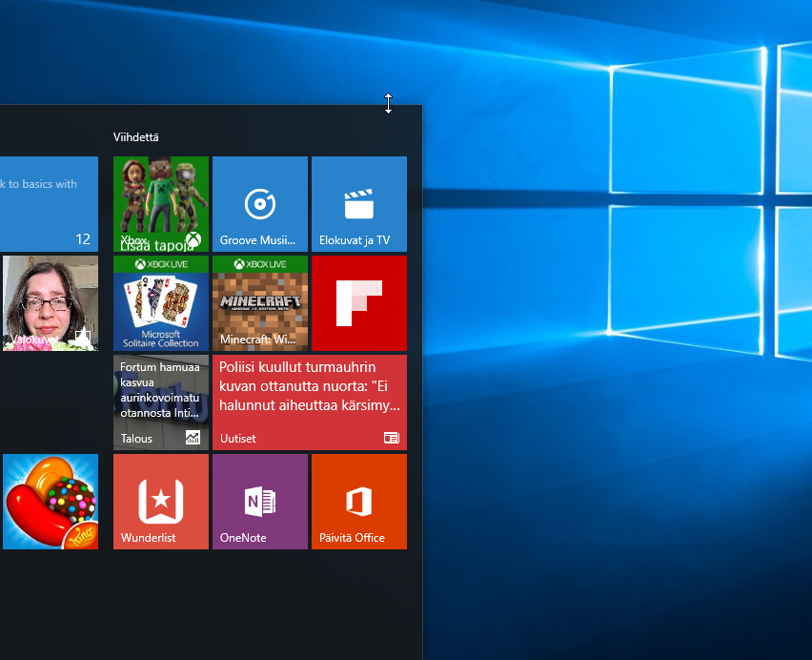Click the Viihdettä group header
Viewport: 812px width, 660px height.
pyautogui.click(x=135, y=136)
